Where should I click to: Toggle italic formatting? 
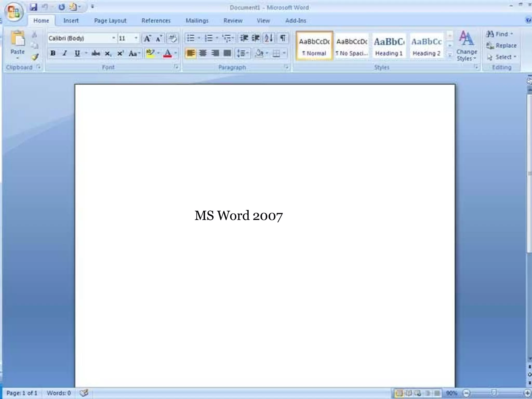pos(65,53)
